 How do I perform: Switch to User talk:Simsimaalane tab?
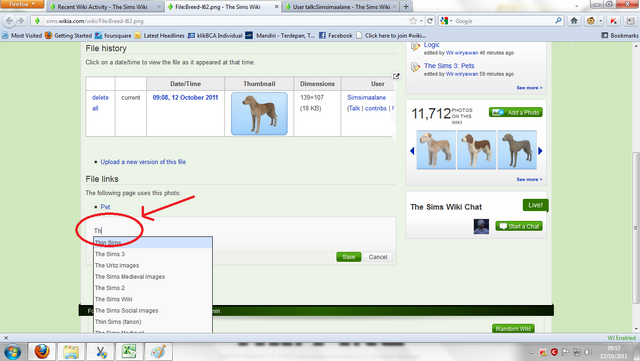[x=341, y=7]
